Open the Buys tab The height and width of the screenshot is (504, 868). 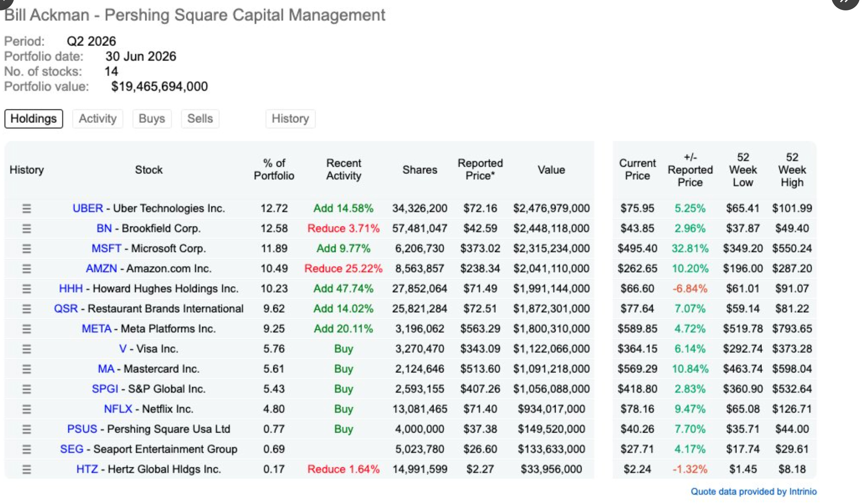pyautogui.click(x=152, y=119)
